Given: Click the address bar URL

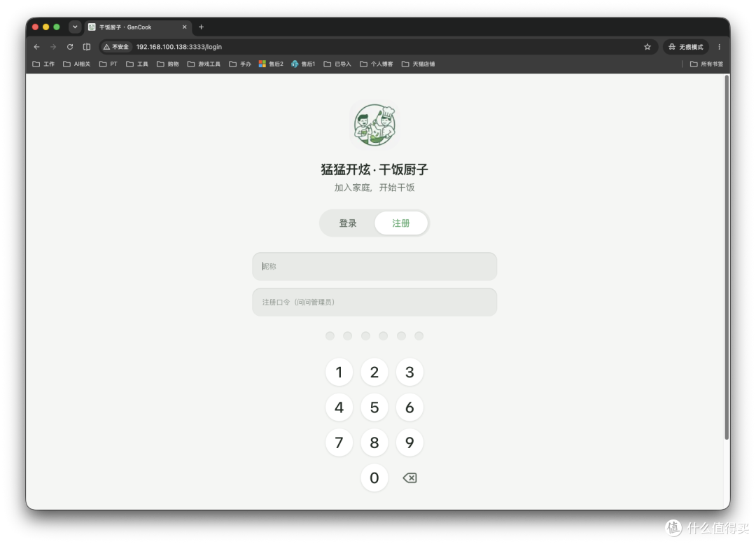Looking at the screenshot, I should pos(179,47).
